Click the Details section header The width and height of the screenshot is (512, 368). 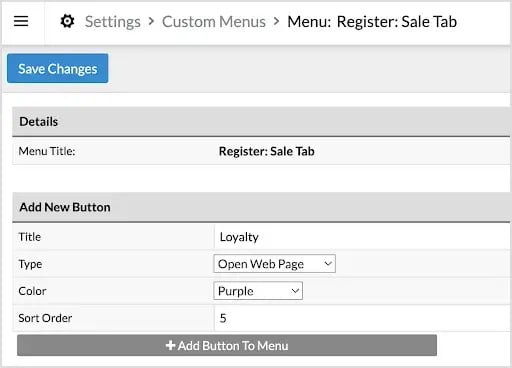261,122
